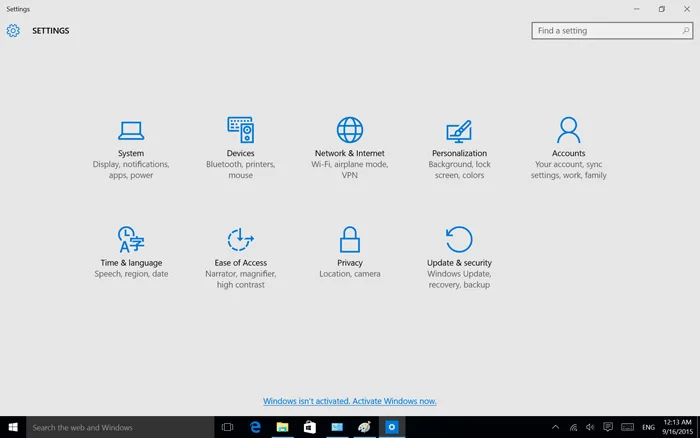Click the magnifier icon in search box

(x=685, y=30)
